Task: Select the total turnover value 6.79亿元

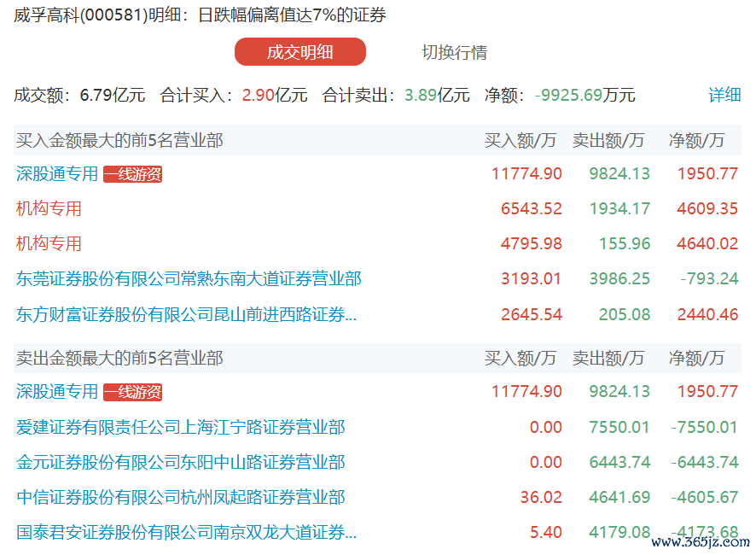Action: click(x=113, y=95)
